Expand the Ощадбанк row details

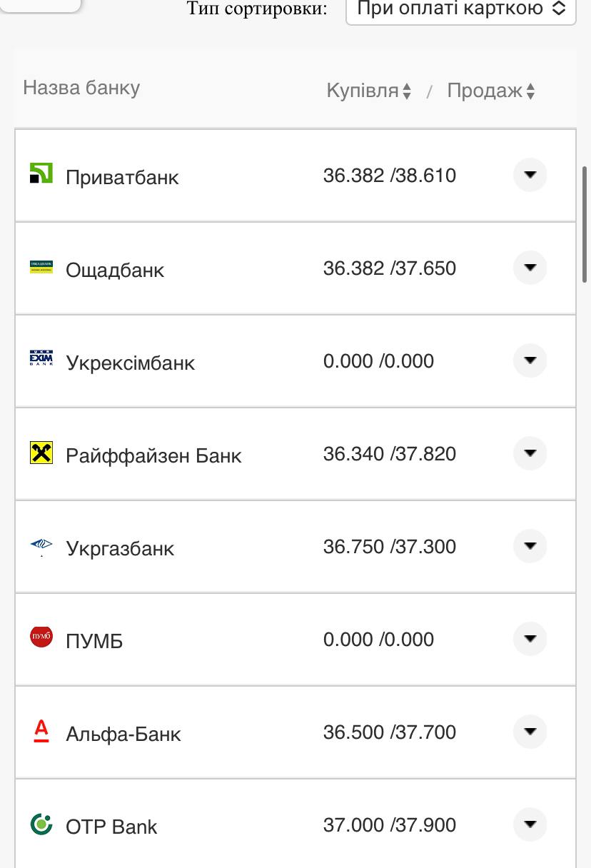click(530, 268)
